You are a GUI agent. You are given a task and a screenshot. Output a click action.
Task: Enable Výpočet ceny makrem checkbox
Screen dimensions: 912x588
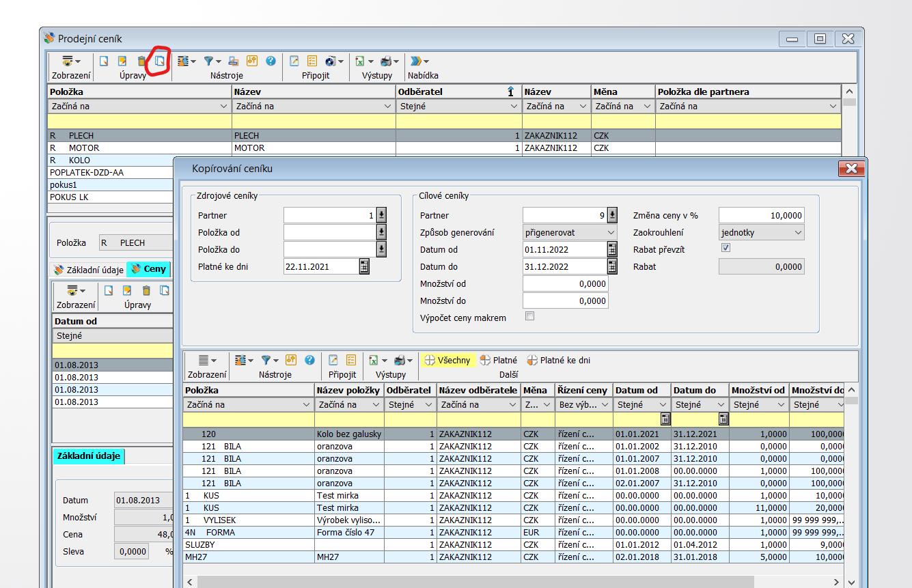click(529, 316)
